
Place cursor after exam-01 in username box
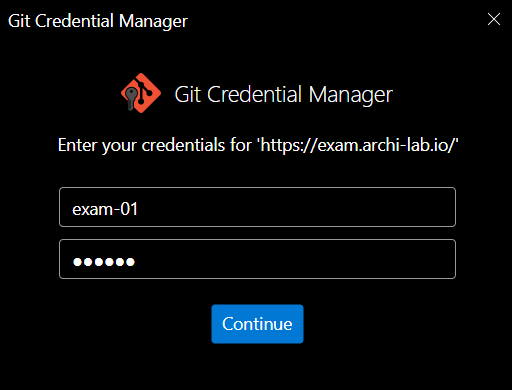pyautogui.click(x=139, y=209)
